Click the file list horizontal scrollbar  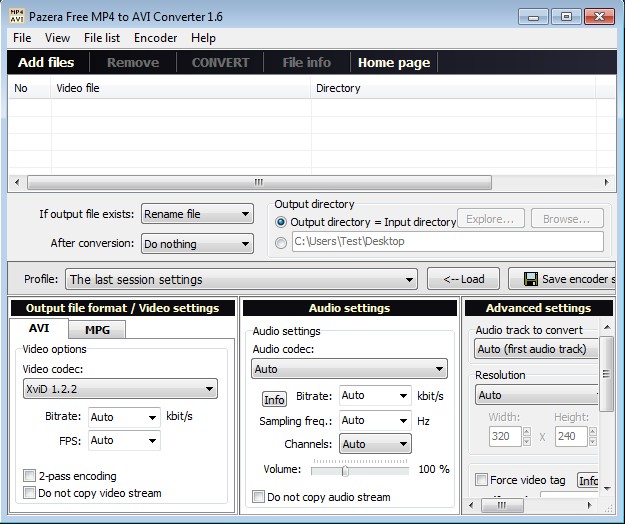click(258, 182)
